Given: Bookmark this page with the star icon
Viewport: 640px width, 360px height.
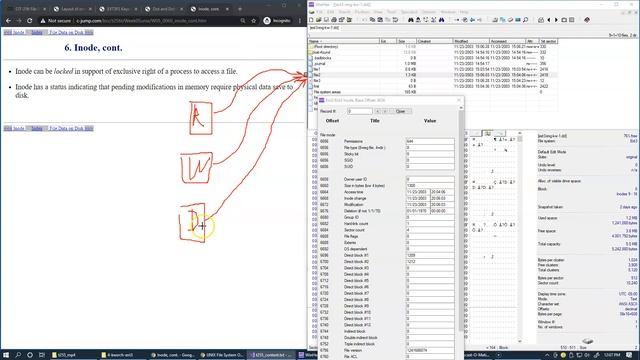Looking at the screenshot, I should point(253,20).
